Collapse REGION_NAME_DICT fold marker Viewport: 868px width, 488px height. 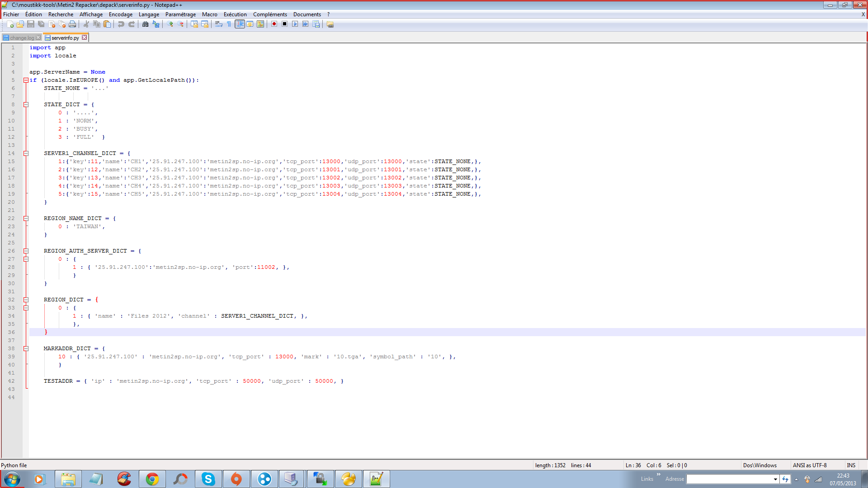click(26, 219)
